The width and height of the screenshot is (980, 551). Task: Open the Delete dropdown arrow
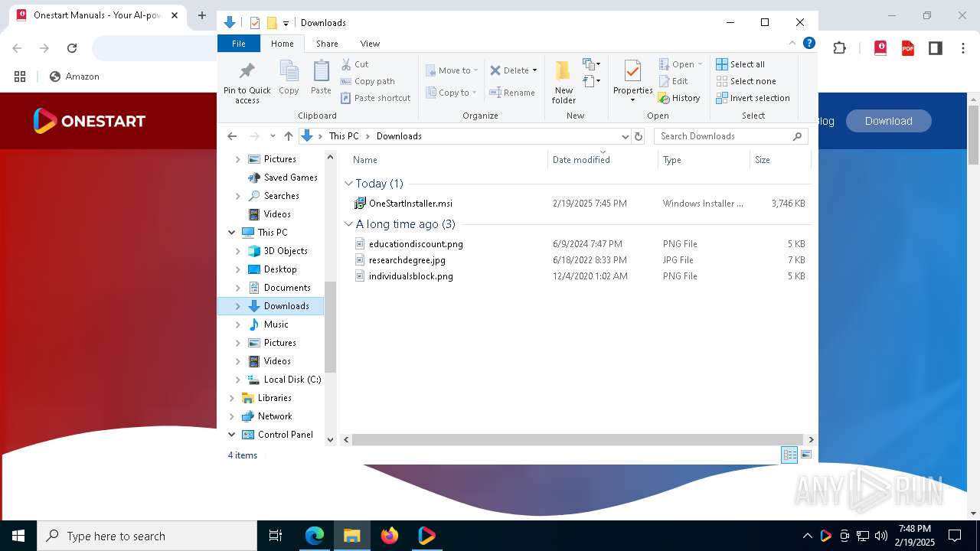point(534,70)
